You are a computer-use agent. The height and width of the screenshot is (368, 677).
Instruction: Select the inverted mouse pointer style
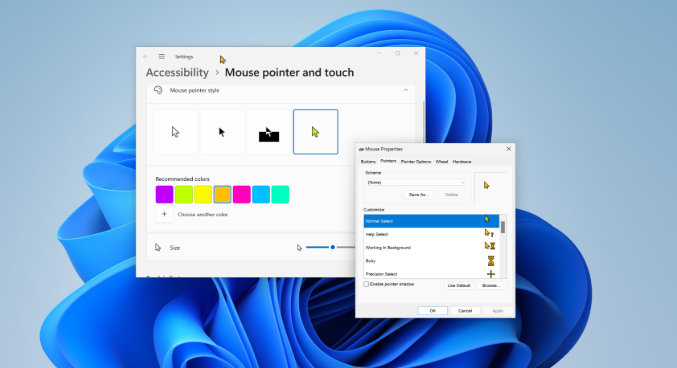[269, 132]
